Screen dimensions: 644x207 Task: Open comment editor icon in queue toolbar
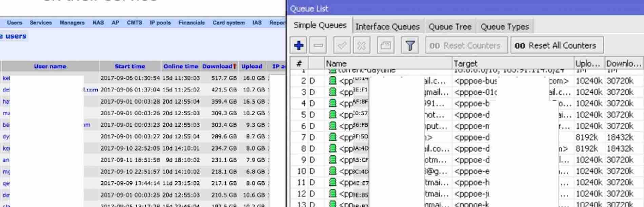386,45
